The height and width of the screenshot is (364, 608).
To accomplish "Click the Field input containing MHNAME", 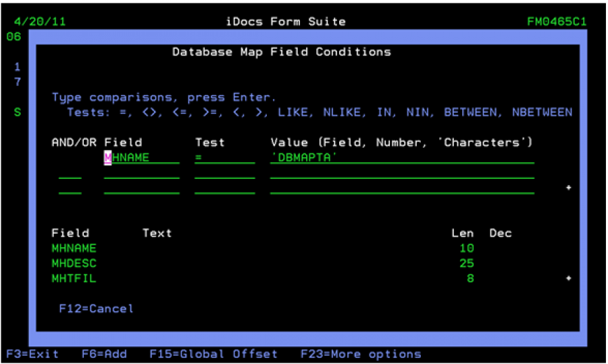I will pyautogui.click(x=141, y=157).
